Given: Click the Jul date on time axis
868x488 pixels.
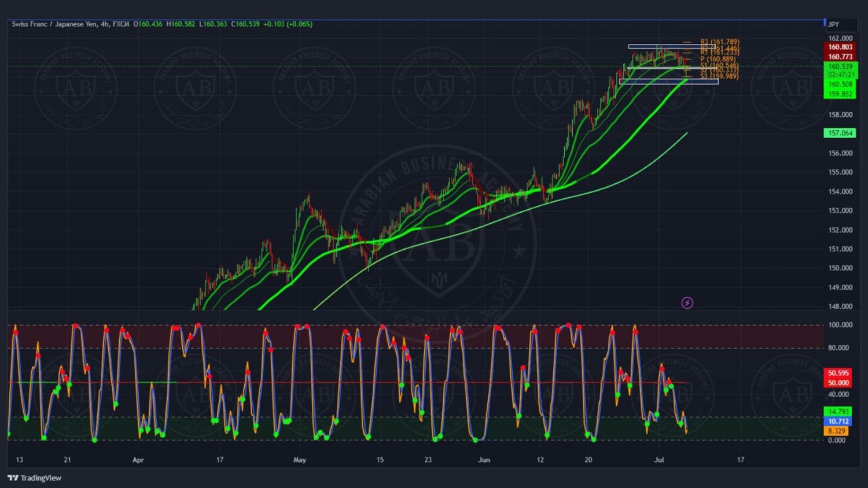Looking at the screenshot, I should tap(659, 460).
